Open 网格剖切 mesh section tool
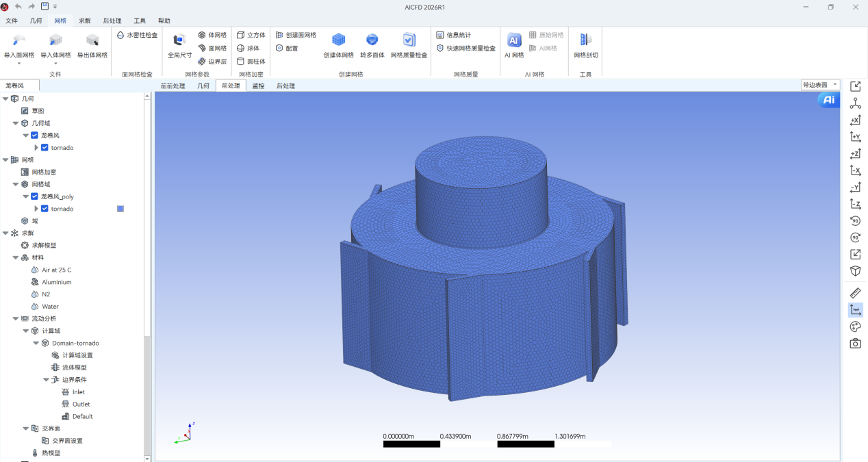The height and width of the screenshot is (462, 868). [x=586, y=45]
